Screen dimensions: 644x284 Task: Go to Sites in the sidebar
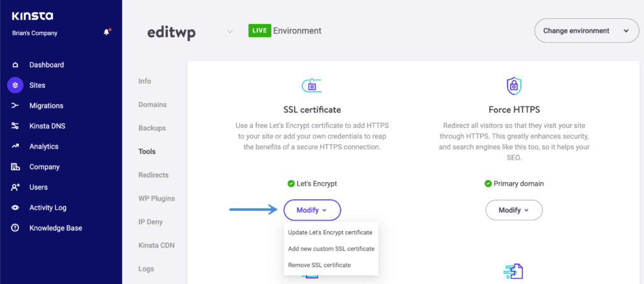point(37,86)
